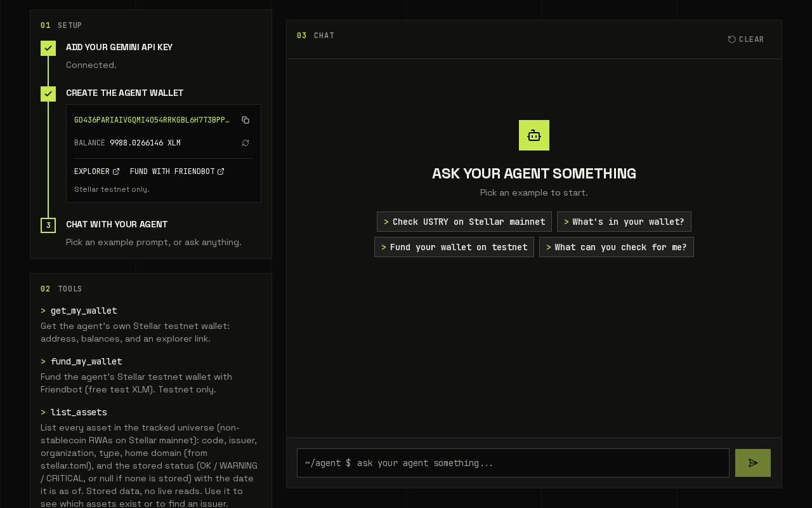Open Fund with Friendbot link

tap(177, 171)
